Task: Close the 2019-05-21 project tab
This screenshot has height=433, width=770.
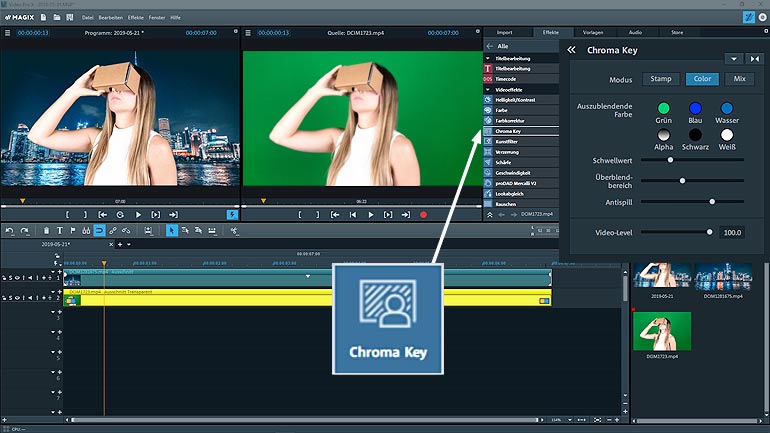Action: pos(111,244)
